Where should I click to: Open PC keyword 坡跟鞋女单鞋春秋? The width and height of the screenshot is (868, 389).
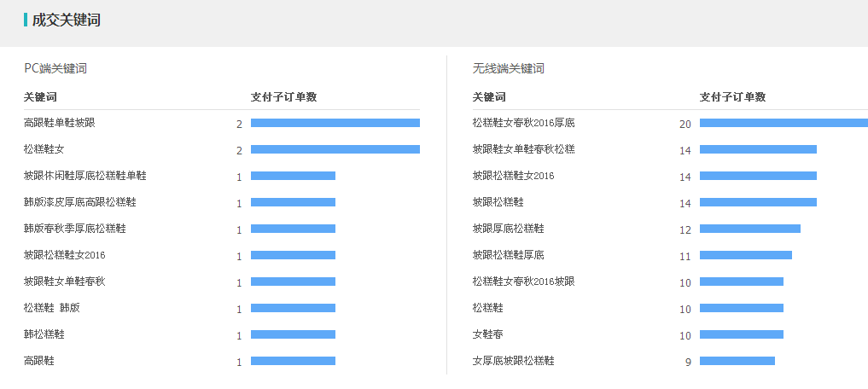[65, 282]
